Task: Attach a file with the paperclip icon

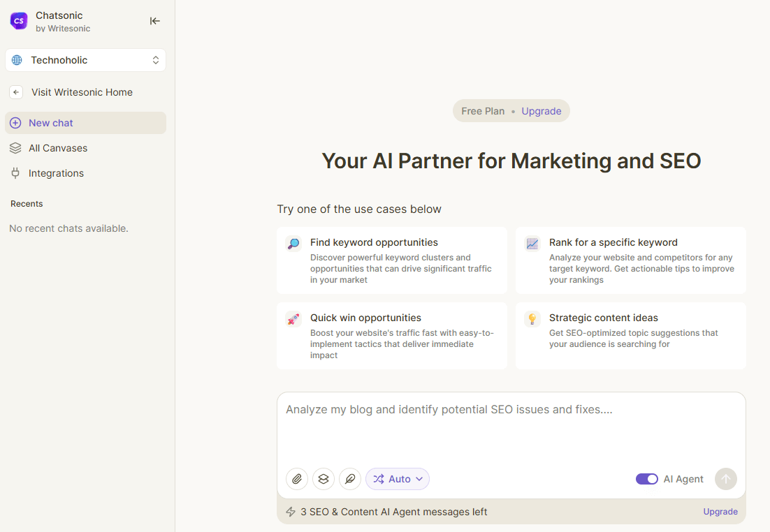Action: 297,479
